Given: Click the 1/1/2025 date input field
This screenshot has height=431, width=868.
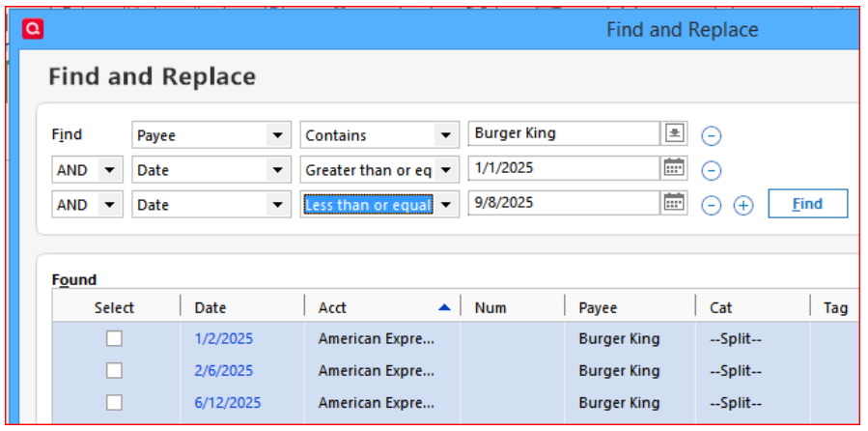Looking at the screenshot, I should click(x=564, y=168).
